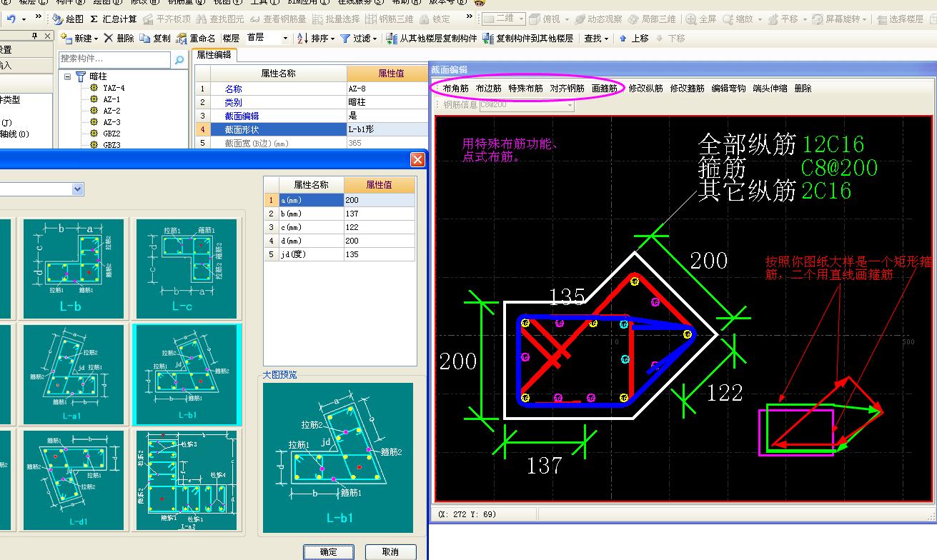
Task: Select the L-d1 section shape thumbnail
Action: pos(74,480)
